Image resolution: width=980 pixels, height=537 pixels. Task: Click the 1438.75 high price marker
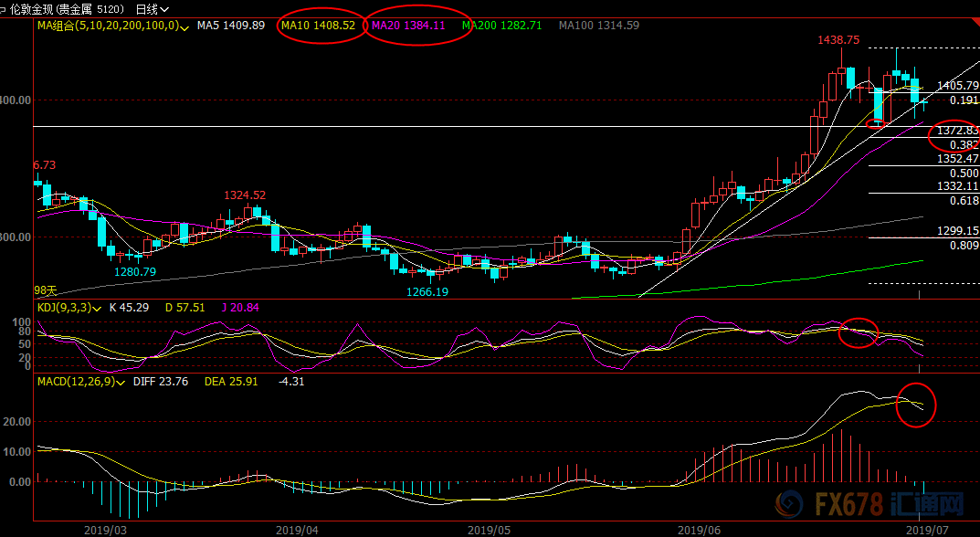click(838, 40)
